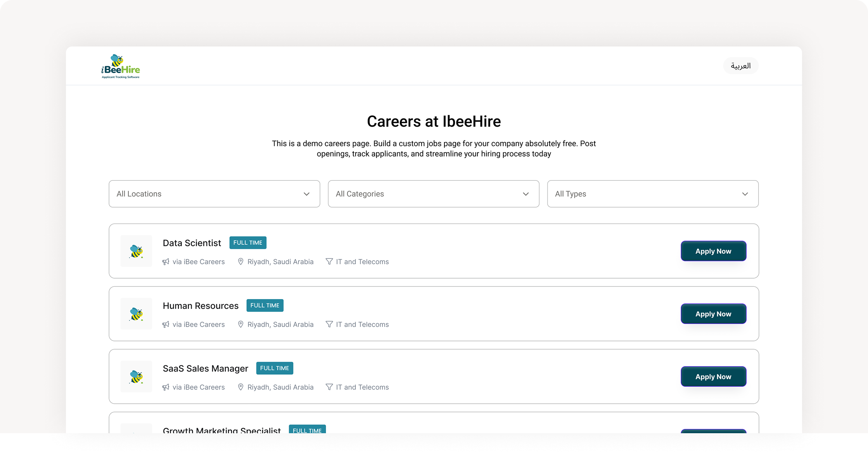Click the filter funnel icon on SaaS Sales Manager row
868x458 pixels.
329,387
